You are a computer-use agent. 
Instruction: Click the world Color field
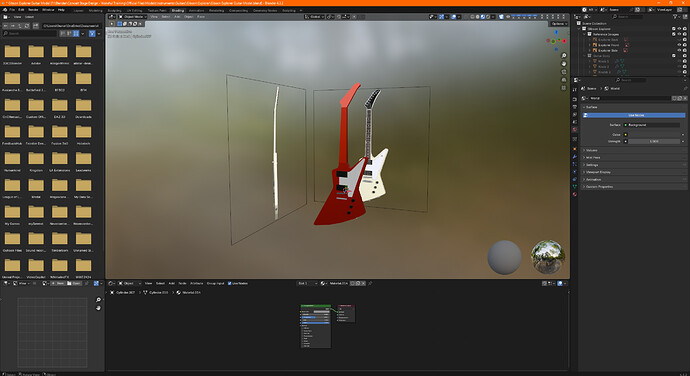pos(654,135)
